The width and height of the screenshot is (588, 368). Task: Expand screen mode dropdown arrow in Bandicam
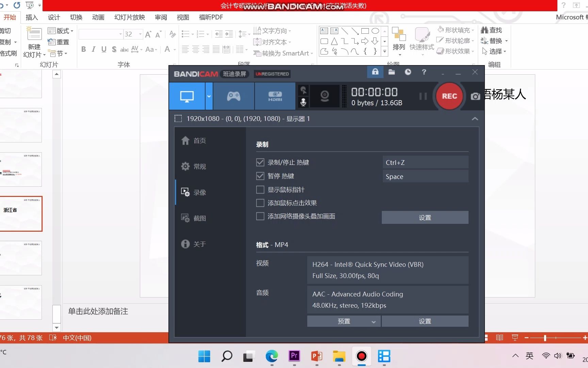[209, 96]
